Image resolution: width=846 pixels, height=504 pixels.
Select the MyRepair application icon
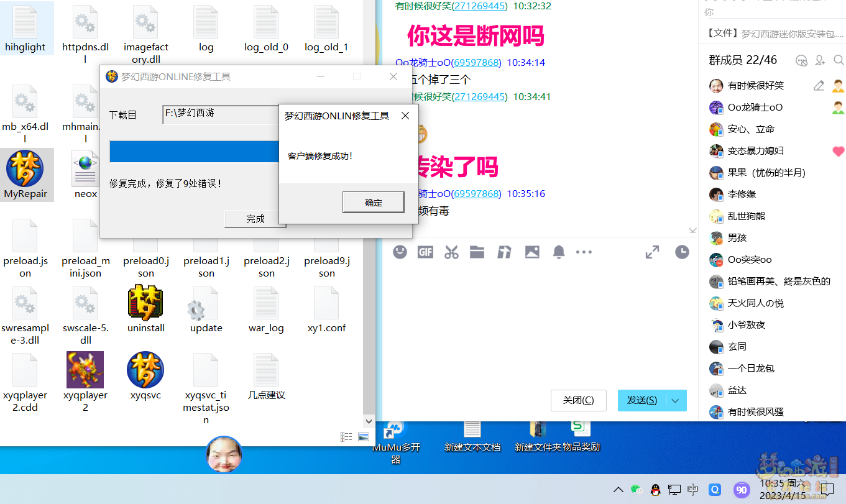pyautogui.click(x=25, y=175)
